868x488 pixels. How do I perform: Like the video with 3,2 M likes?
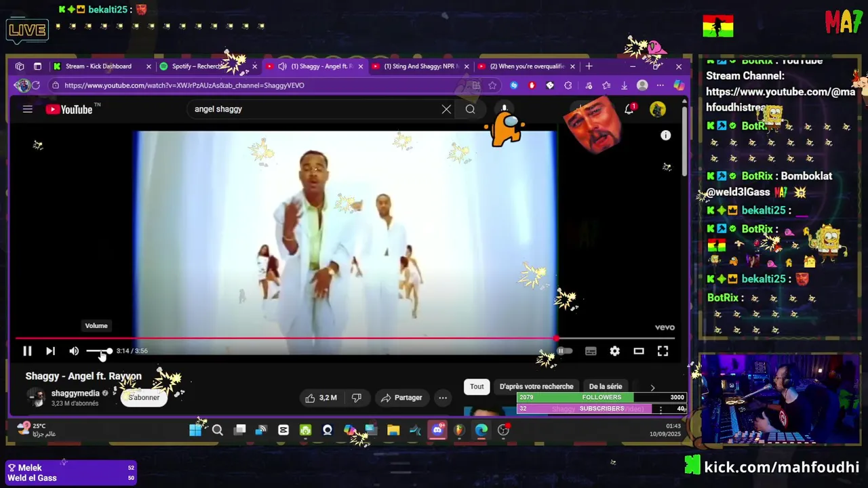coord(321,398)
